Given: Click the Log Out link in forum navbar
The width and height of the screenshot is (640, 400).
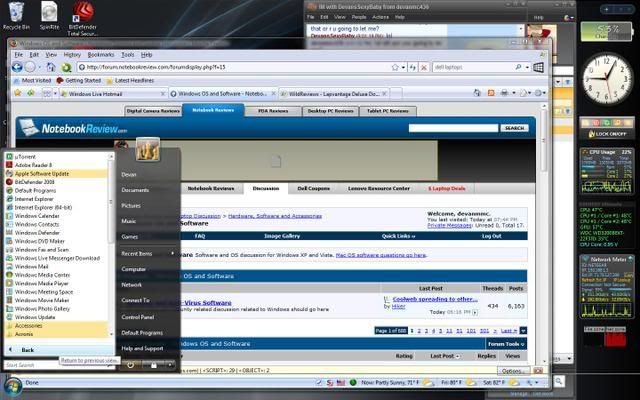Looking at the screenshot, I should (x=491, y=236).
